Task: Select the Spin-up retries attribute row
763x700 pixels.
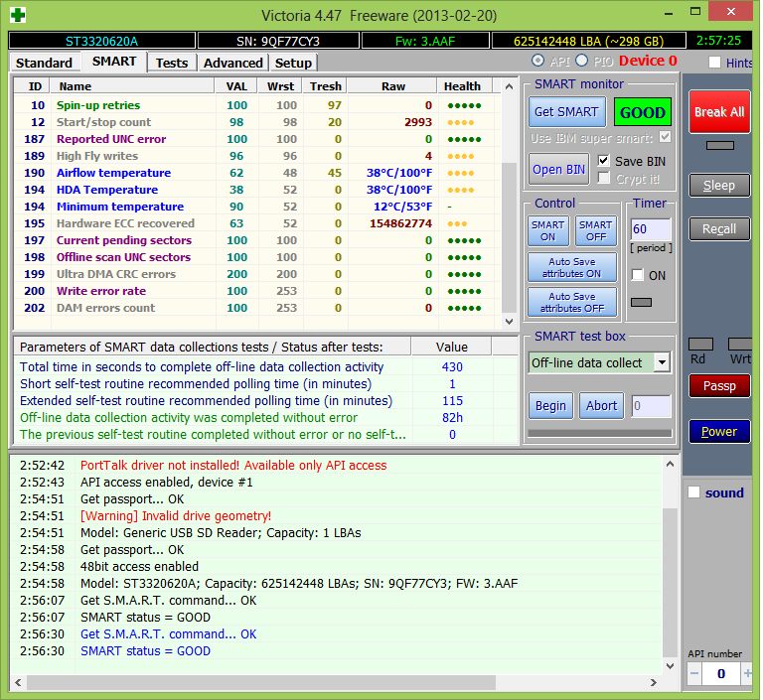Action: click(x=258, y=105)
